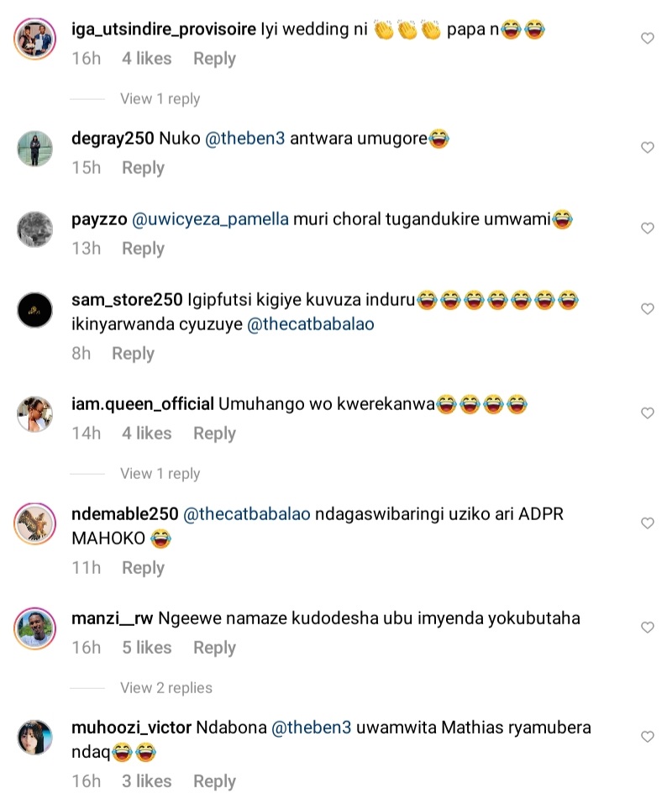The width and height of the screenshot is (672, 799).
Task: View the 5 likes on manzi__rw's comment
Action: click(147, 648)
